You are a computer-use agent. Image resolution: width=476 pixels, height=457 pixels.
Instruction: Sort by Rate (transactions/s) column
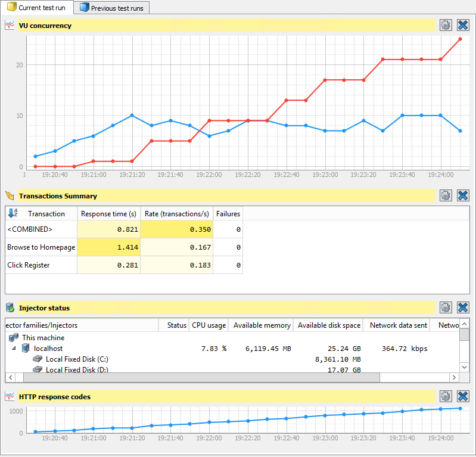pos(176,214)
